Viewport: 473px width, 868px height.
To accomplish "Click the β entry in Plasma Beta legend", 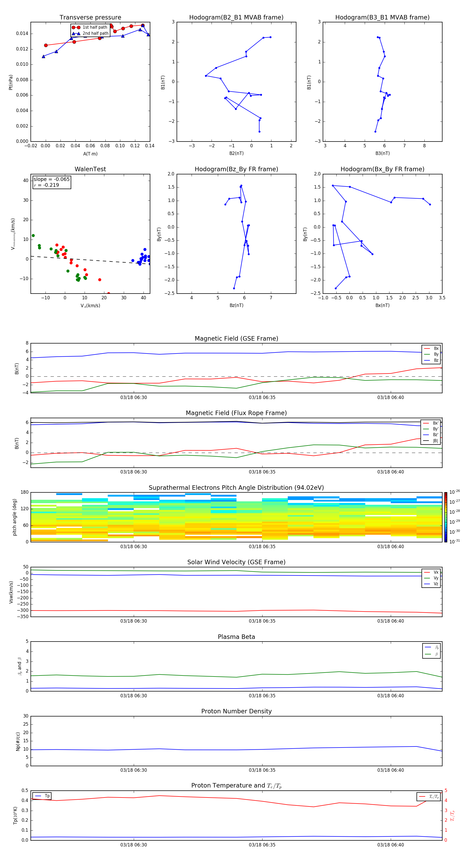I will point(431,654).
